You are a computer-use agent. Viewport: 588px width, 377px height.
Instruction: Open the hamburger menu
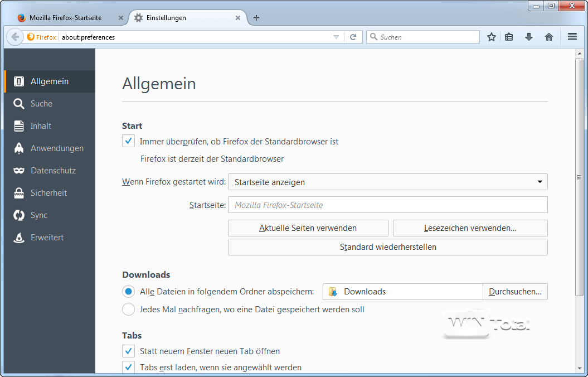pos(572,37)
